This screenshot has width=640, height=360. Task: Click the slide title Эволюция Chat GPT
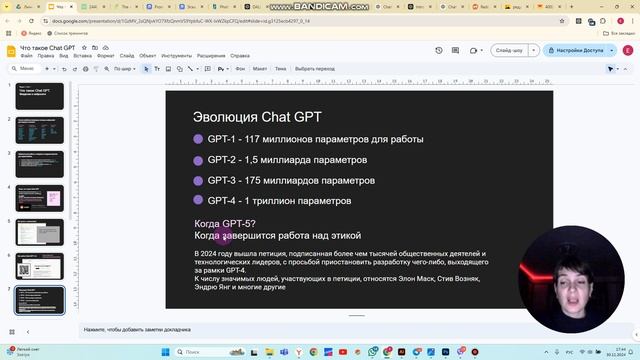[257, 117]
